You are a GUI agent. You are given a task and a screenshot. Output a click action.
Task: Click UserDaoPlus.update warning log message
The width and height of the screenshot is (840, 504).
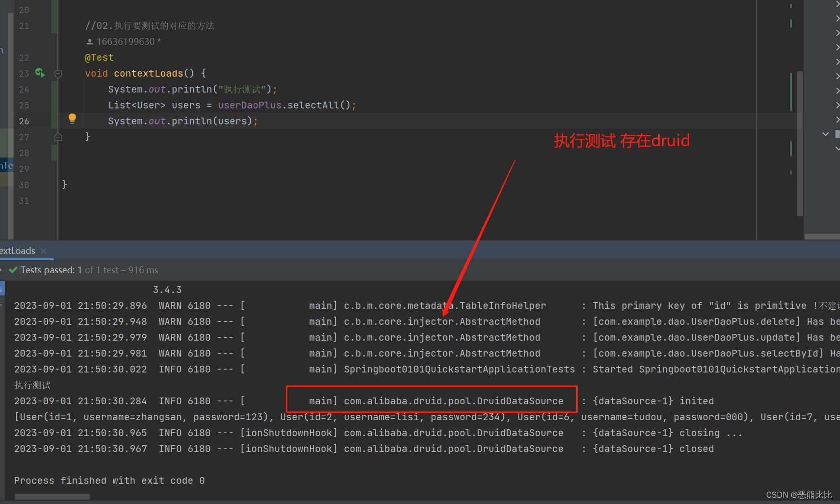pos(716,337)
